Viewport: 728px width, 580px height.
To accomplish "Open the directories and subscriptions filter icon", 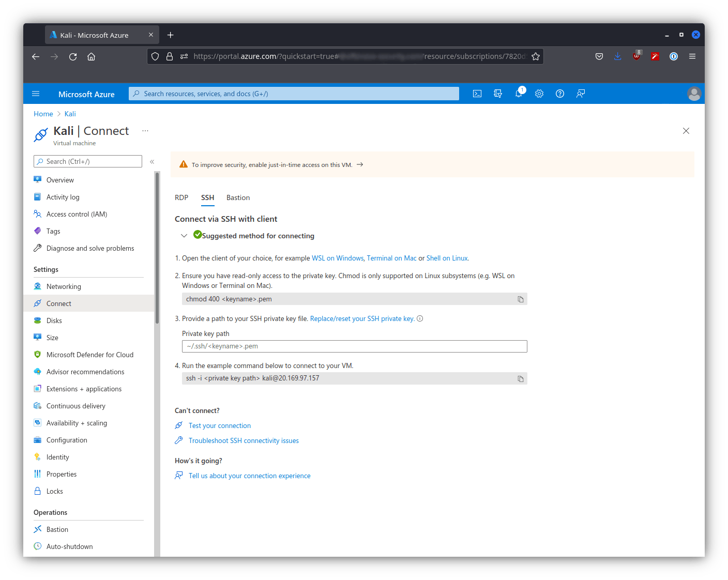I will pyautogui.click(x=498, y=94).
